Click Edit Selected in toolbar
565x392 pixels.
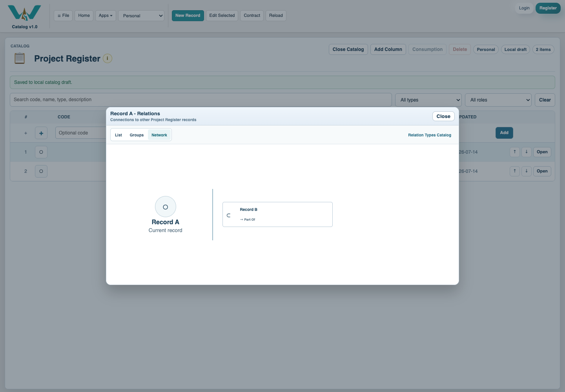point(222,16)
